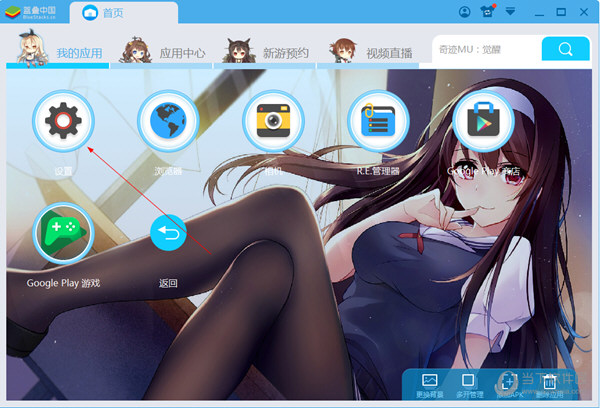Open the Google Play 游戏 app
The image size is (600, 408).
pyautogui.click(x=63, y=233)
